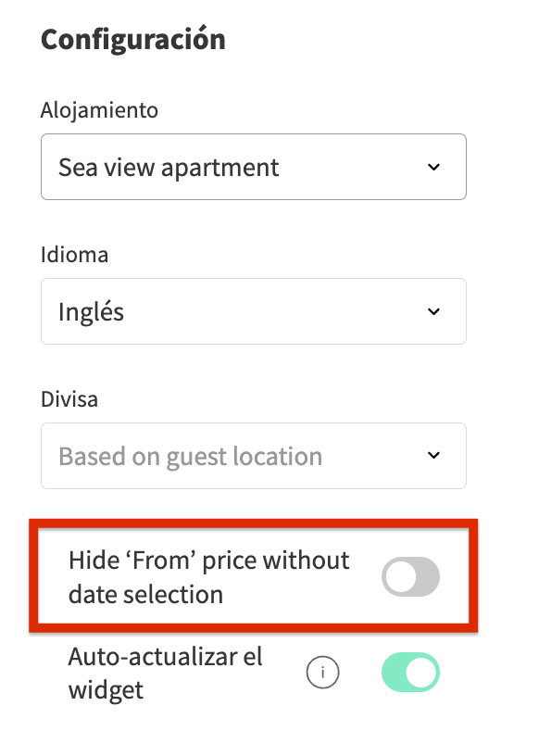This screenshot has width=539, height=756.
Task: Click the Inglés value text
Action: point(91,311)
